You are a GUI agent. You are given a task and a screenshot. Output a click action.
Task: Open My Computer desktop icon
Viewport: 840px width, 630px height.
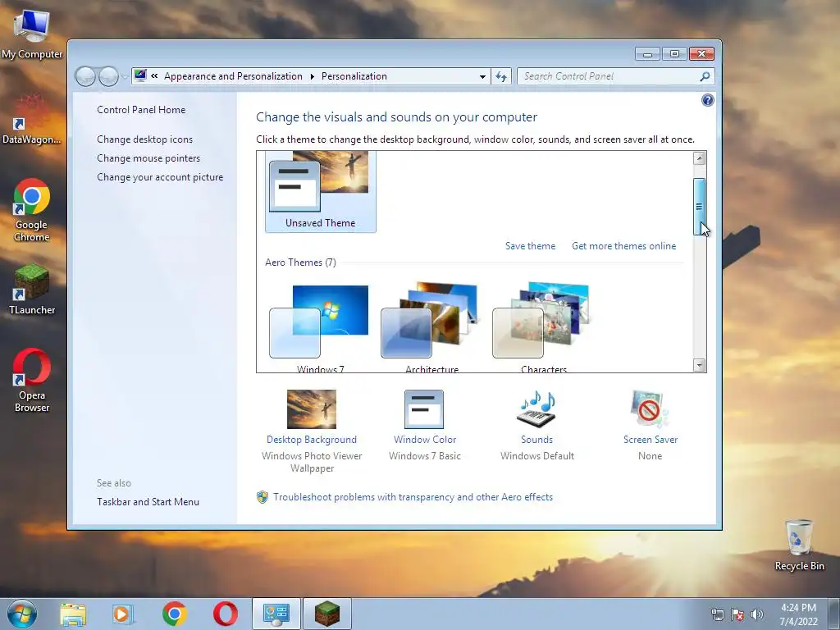point(32,33)
